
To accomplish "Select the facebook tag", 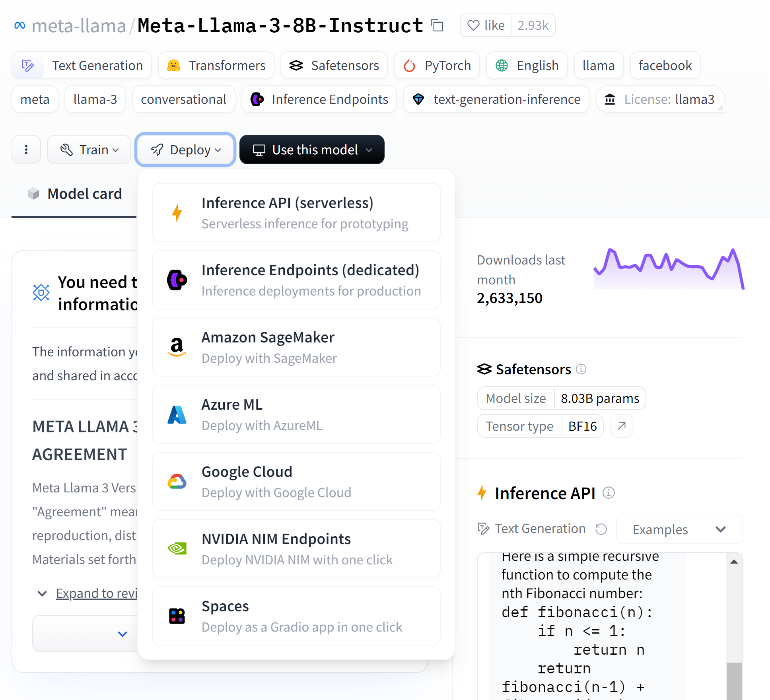I will tap(665, 65).
